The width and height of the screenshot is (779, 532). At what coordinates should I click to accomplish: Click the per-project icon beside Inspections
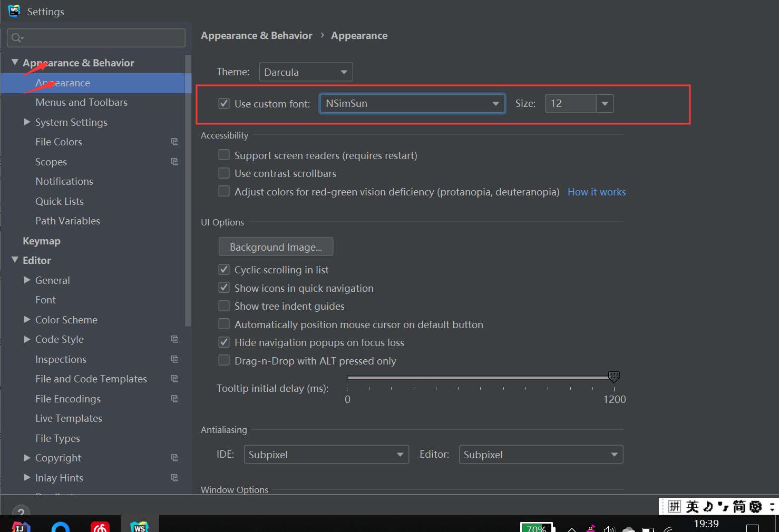tap(175, 359)
